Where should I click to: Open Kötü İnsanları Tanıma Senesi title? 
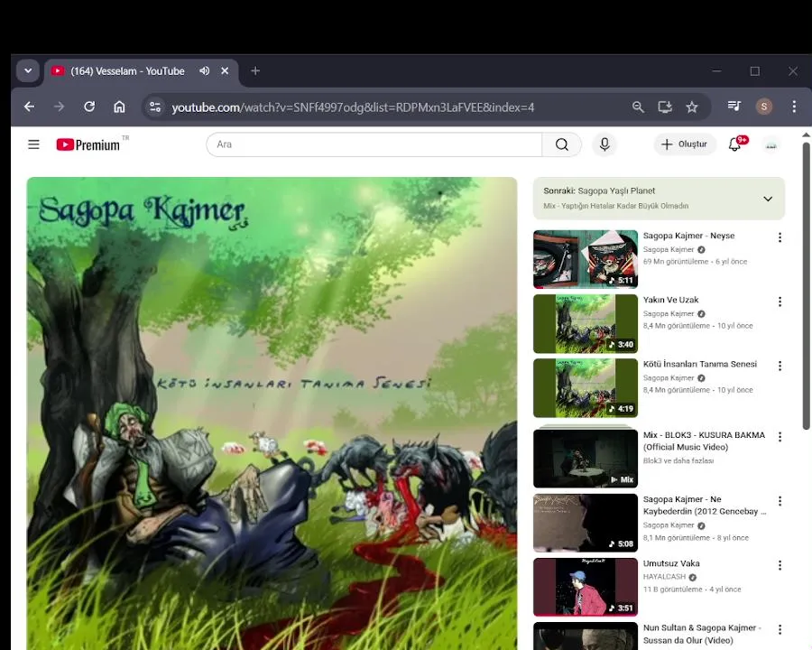699,364
